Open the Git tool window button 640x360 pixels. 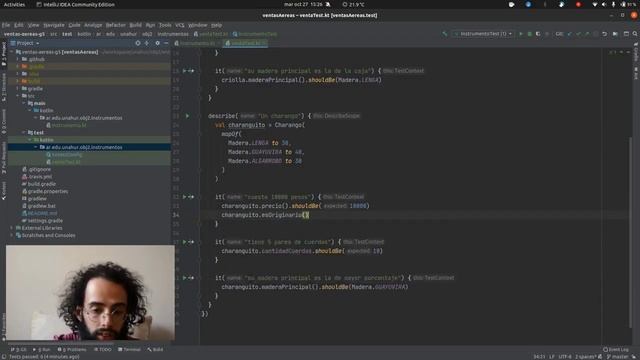[19, 350]
